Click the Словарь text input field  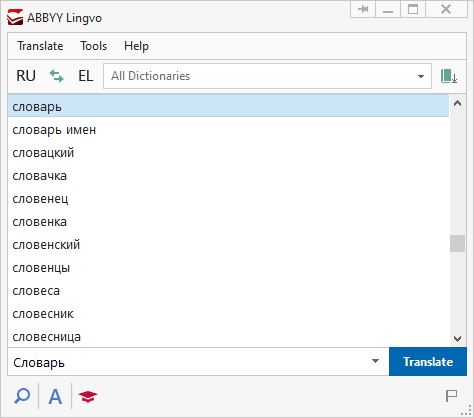tap(190, 362)
